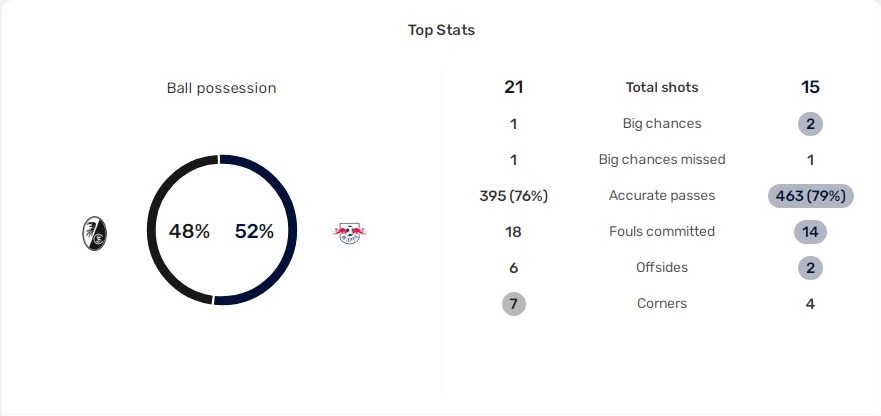The height and width of the screenshot is (416, 881).
Task: Select the 52% possession value
Action: (255, 231)
